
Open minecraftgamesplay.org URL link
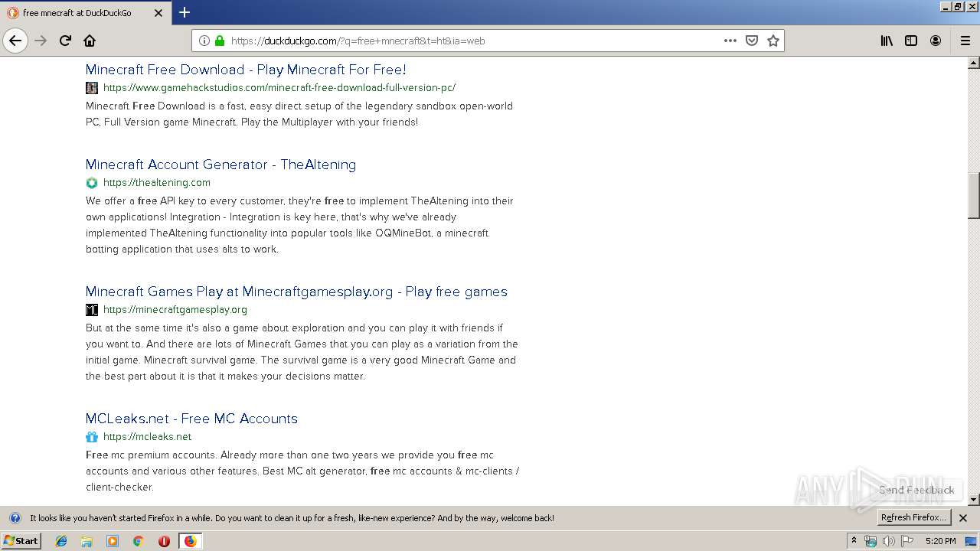click(x=175, y=310)
